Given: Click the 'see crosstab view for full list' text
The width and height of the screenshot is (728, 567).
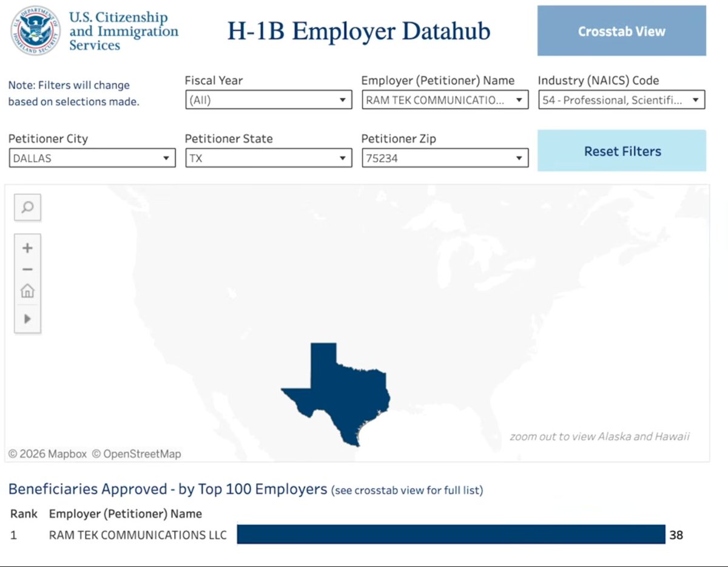Looking at the screenshot, I should (407, 491).
